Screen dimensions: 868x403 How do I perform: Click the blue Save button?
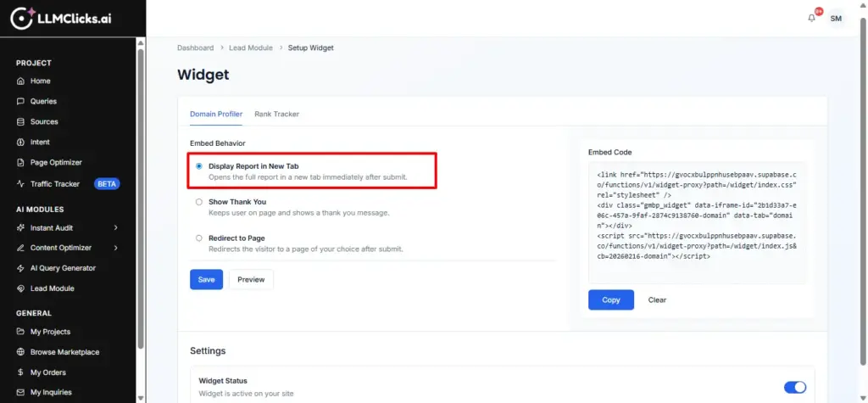pos(206,279)
